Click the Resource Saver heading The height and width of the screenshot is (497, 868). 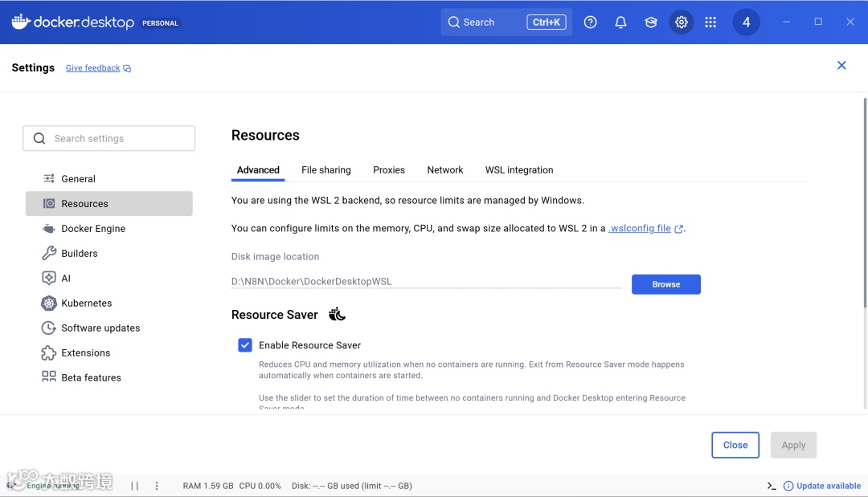point(275,315)
